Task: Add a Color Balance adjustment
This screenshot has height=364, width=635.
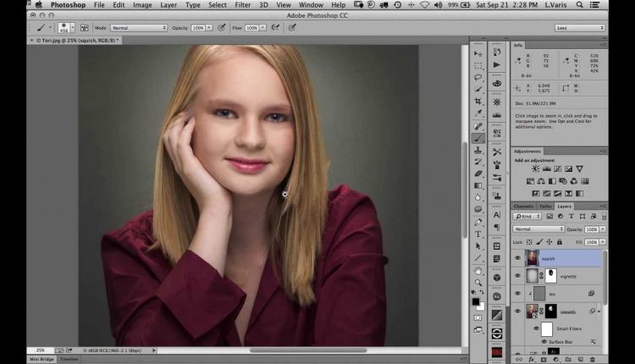Action: tap(541, 181)
